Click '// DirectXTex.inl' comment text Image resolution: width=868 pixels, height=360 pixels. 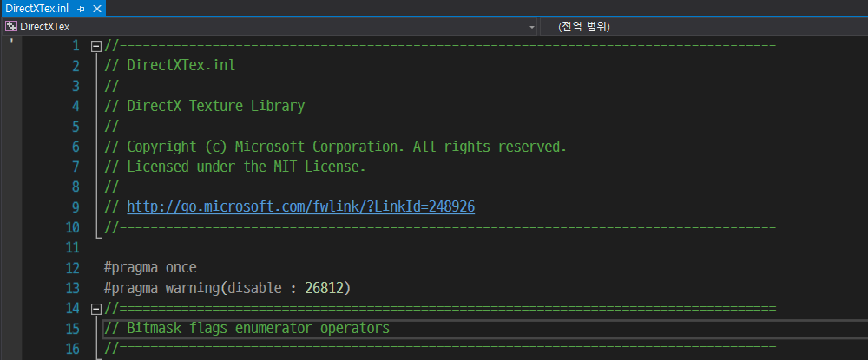tap(170, 66)
